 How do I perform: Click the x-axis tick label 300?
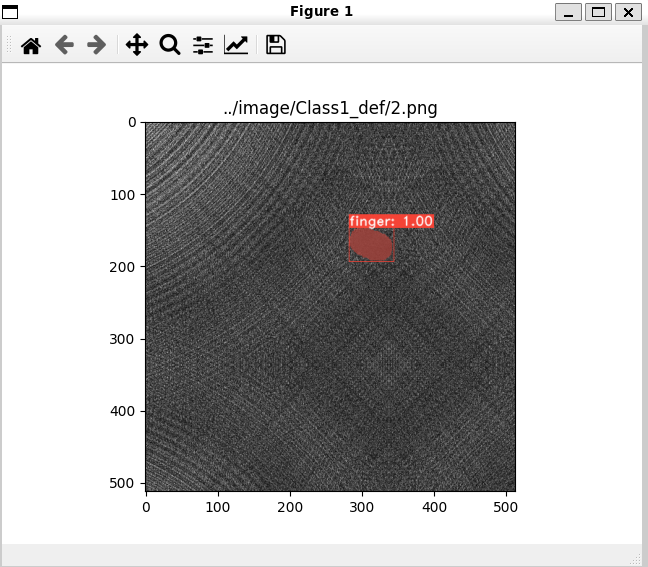pyautogui.click(x=362, y=507)
